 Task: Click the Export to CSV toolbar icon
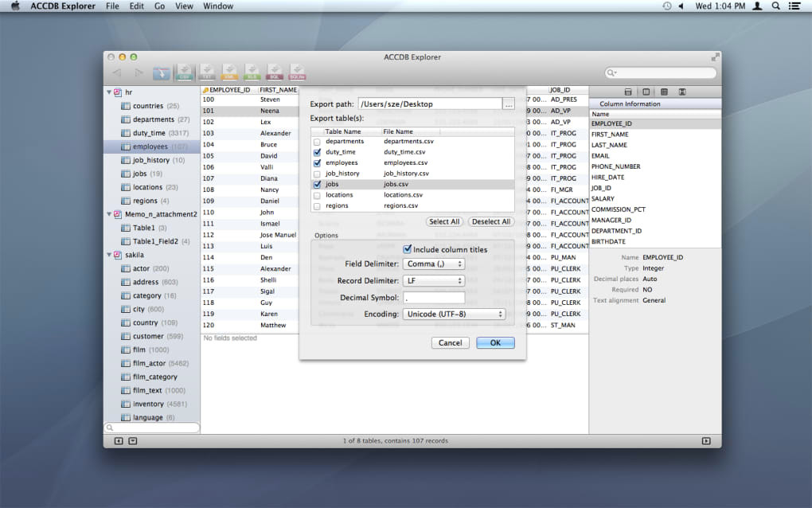(185, 72)
